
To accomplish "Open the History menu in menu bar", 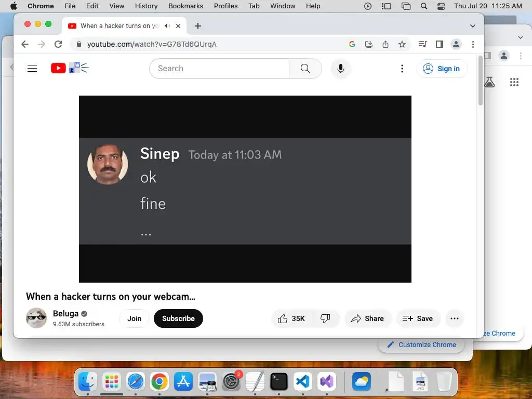I will point(146,6).
